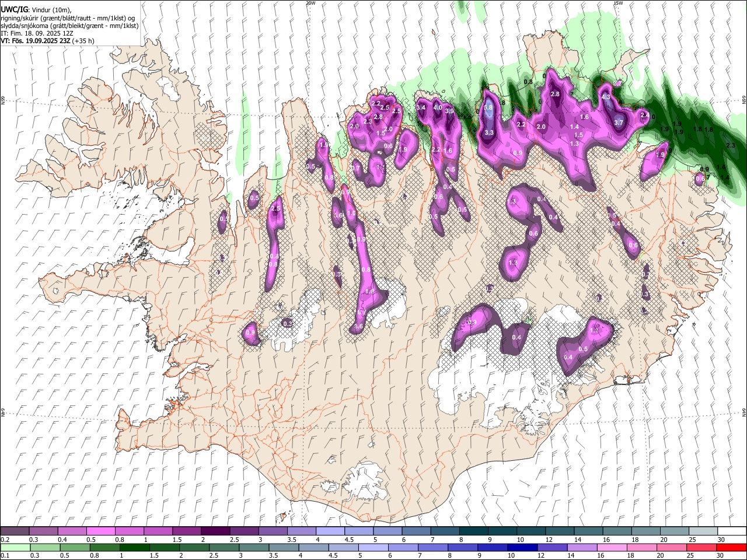Screen dimensions: 747x560
Task: Select the white 30 swatch in snow legend
Action: 732,531
